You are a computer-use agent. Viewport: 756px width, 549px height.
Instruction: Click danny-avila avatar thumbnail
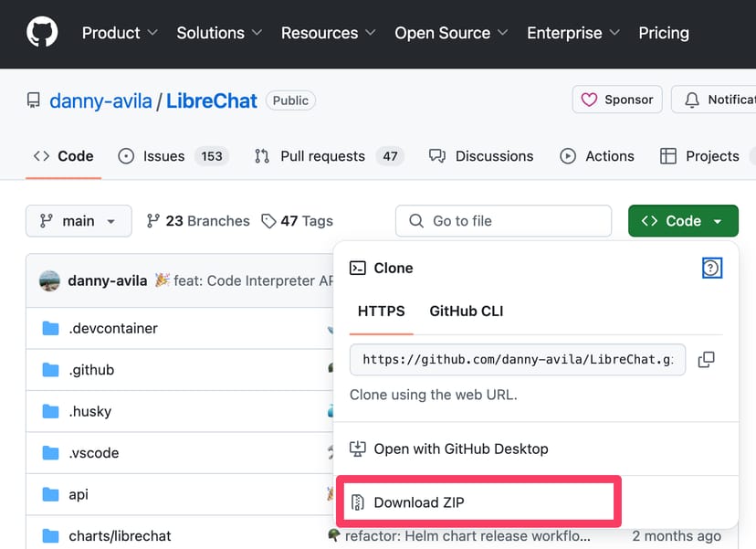[50, 280]
